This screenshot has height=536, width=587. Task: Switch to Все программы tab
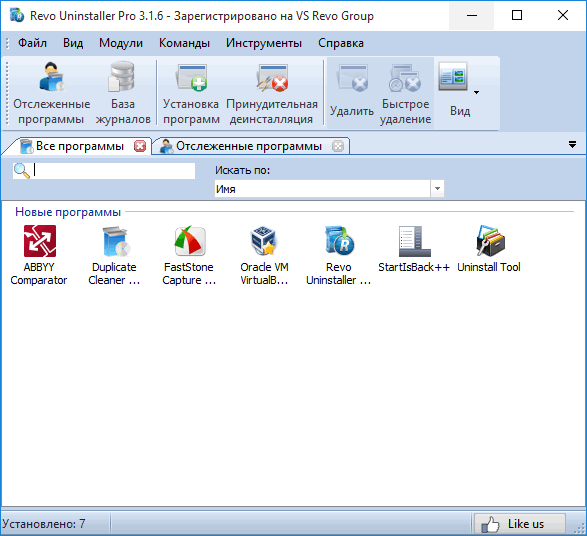[x=76, y=146]
